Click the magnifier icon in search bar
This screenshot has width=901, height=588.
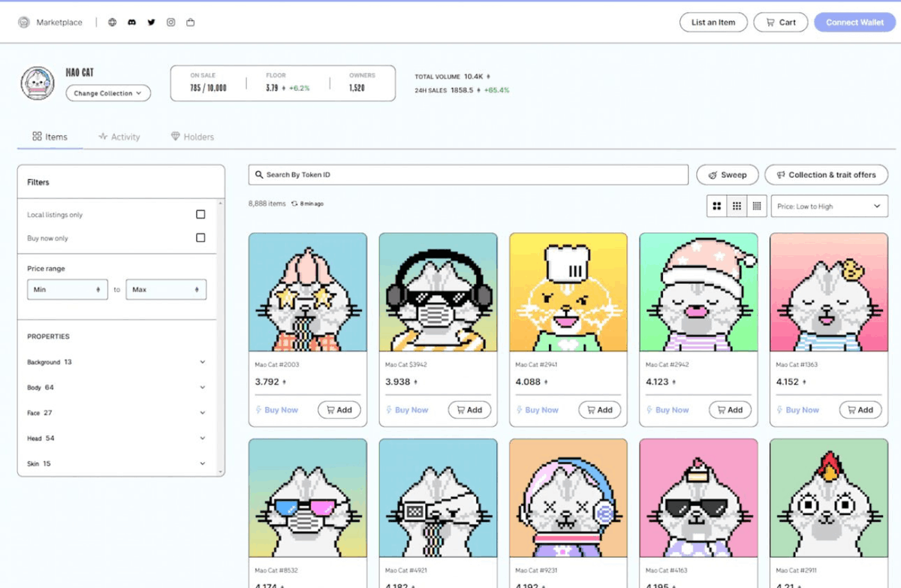tap(260, 175)
